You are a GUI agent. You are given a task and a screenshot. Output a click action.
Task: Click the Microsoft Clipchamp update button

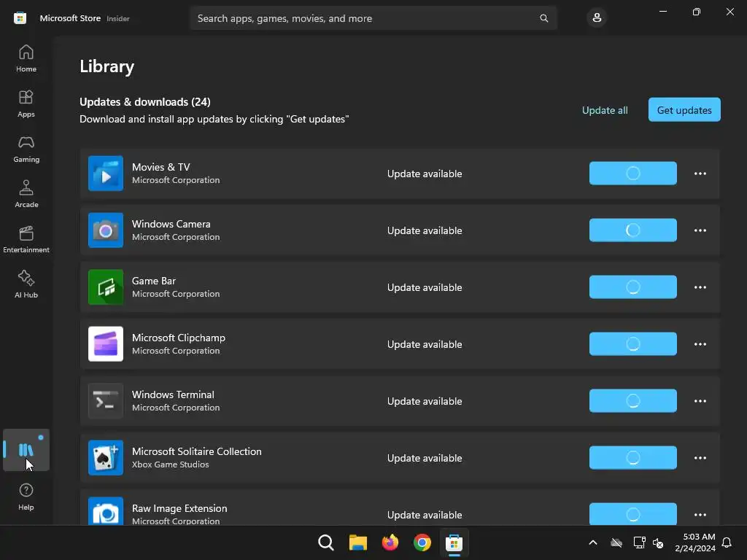point(632,344)
